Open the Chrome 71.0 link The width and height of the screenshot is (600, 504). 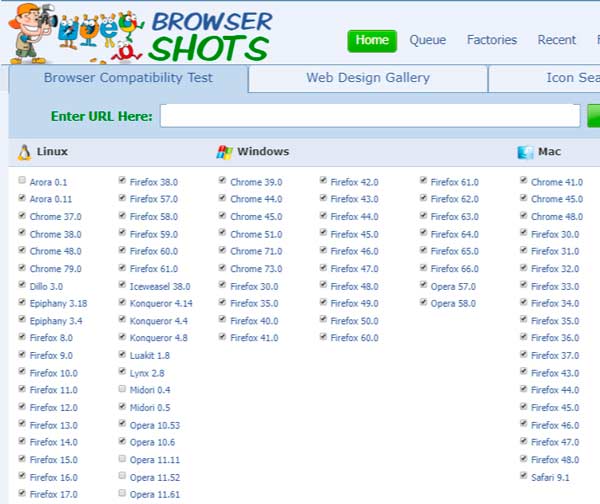(x=256, y=251)
